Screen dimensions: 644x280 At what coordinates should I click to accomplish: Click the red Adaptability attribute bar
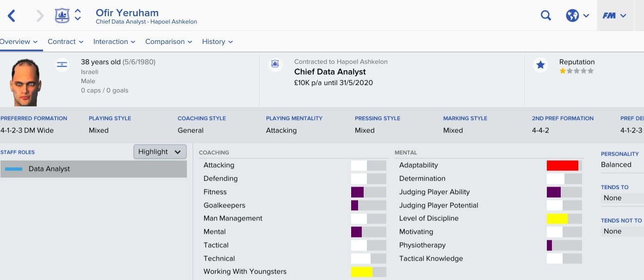(562, 165)
